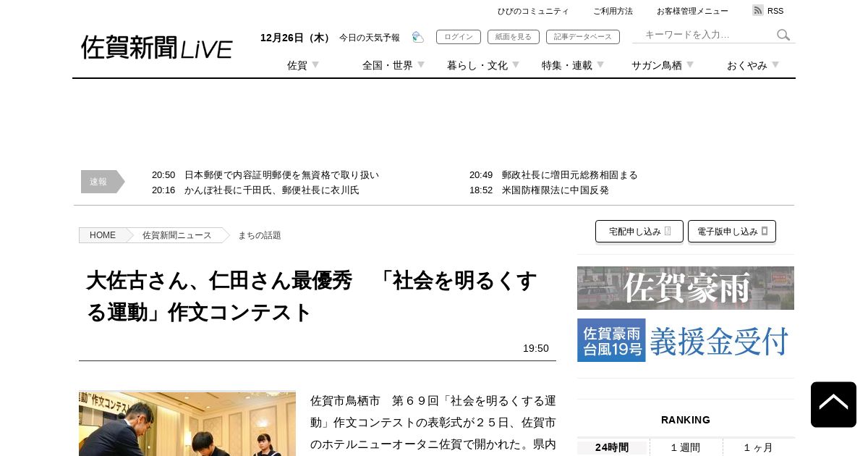Expand the 全国・世界 menu arrow

click(421, 65)
